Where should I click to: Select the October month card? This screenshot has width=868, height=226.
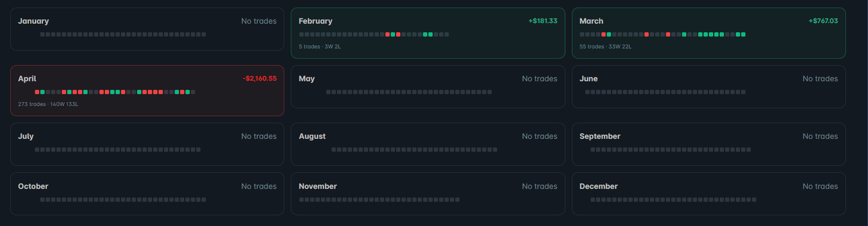[147, 194]
